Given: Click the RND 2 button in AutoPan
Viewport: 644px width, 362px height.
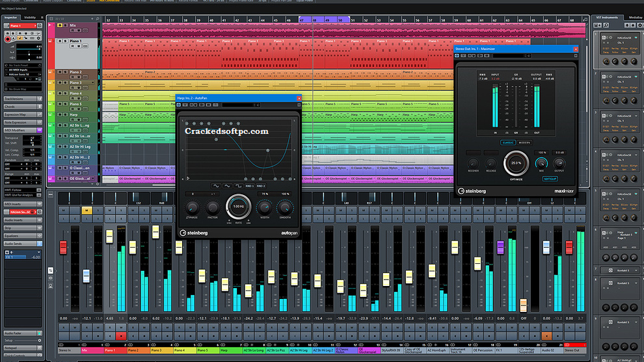Looking at the screenshot, I should pos(261,186).
